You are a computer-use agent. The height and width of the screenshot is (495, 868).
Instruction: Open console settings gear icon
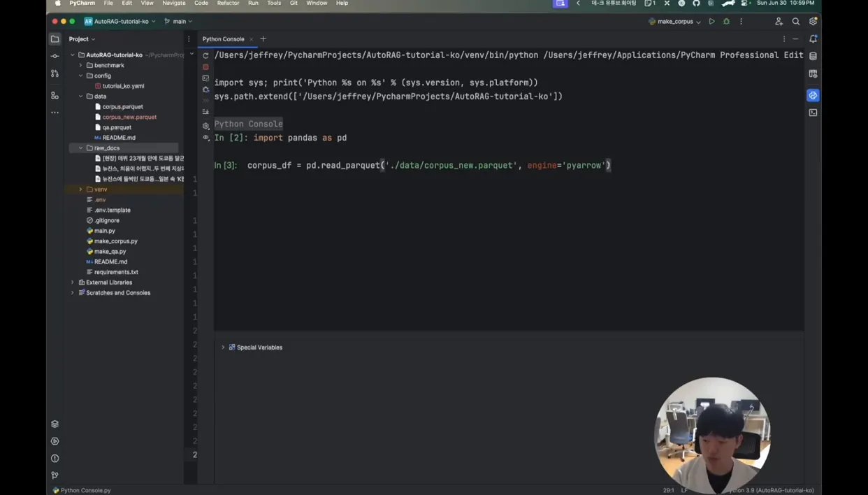tap(205, 126)
